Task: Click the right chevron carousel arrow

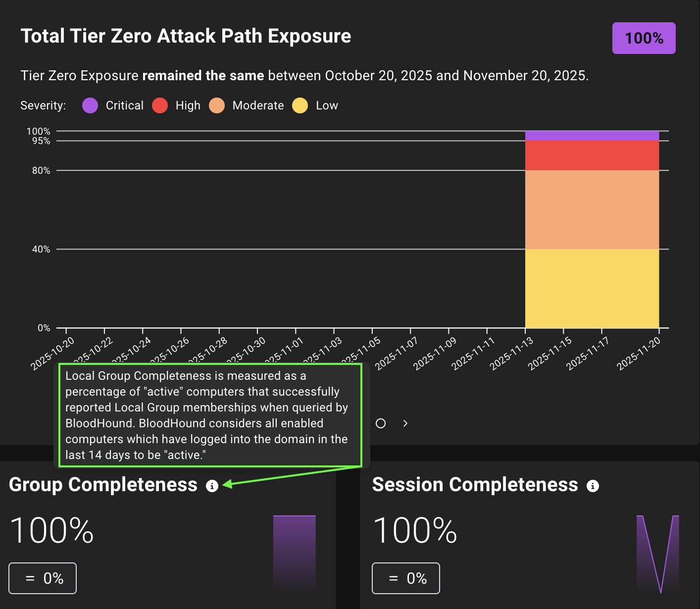Action: [x=405, y=423]
